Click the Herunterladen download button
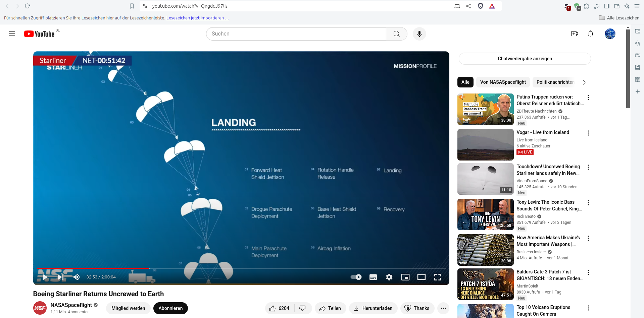 coord(373,308)
